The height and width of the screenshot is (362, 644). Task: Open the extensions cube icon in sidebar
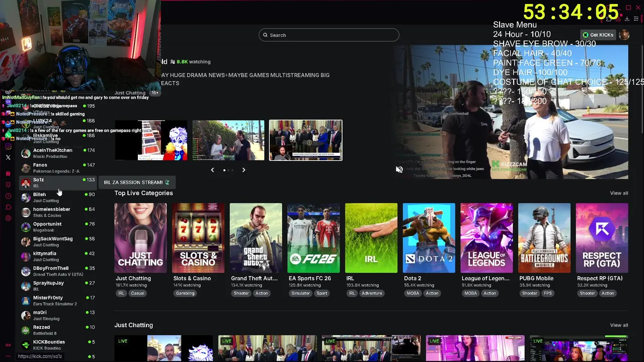point(8,207)
